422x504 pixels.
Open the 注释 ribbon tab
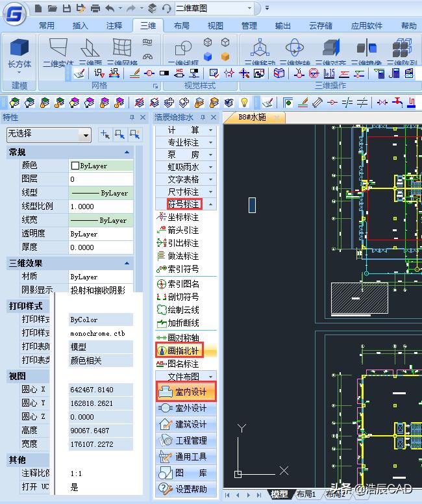point(114,26)
